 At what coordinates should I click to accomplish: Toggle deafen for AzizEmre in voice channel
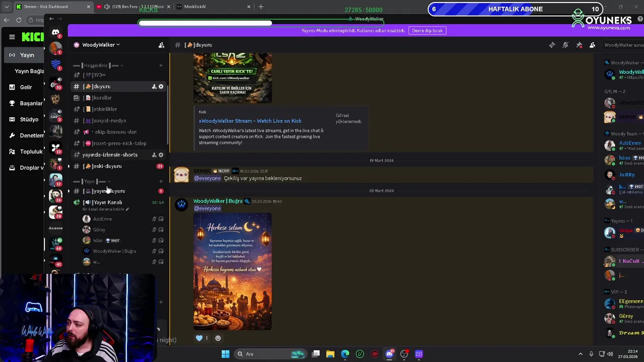(x=161, y=219)
